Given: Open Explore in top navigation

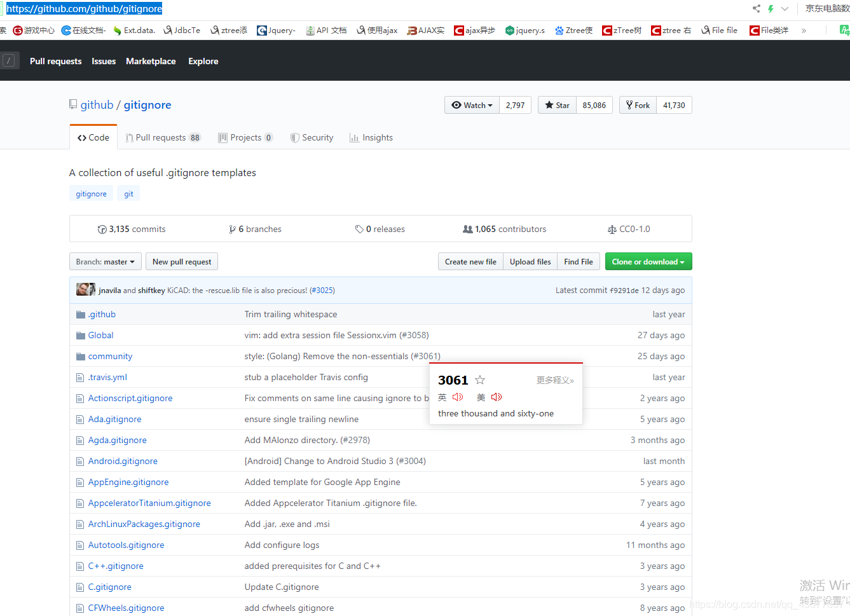Looking at the screenshot, I should 203,61.
